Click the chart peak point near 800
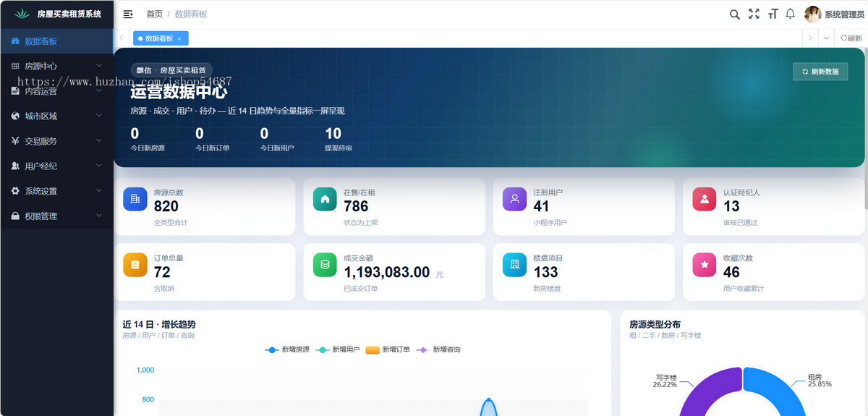 pos(488,399)
